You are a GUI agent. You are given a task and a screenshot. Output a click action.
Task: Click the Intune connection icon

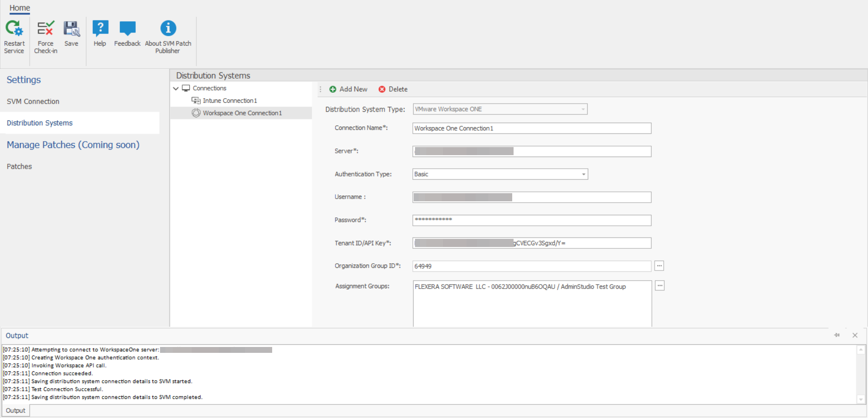coord(196,100)
